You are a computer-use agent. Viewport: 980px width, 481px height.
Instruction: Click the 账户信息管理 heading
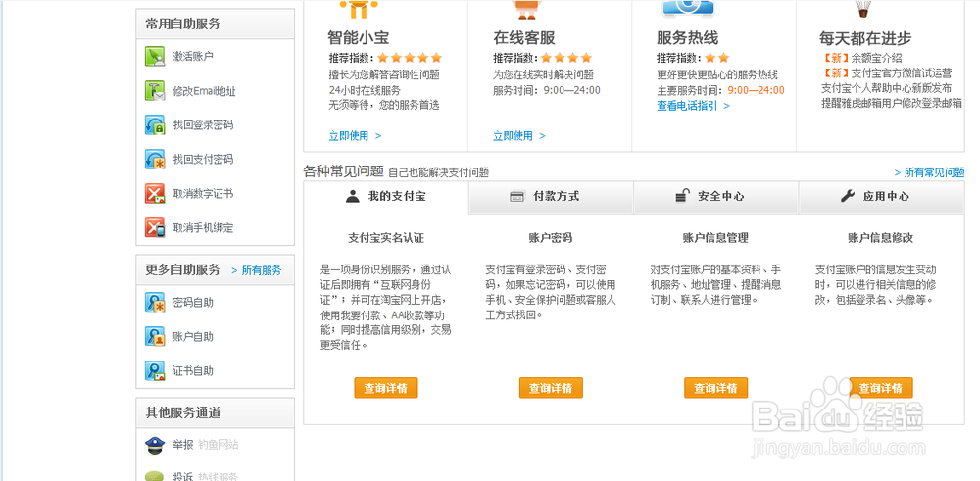pyautogui.click(x=715, y=238)
